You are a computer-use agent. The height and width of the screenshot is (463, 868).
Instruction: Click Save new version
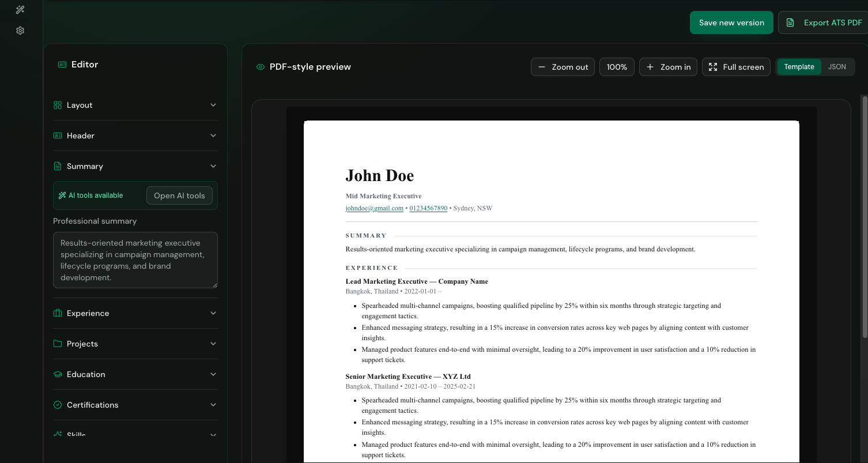pyautogui.click(x=731, y=22)
